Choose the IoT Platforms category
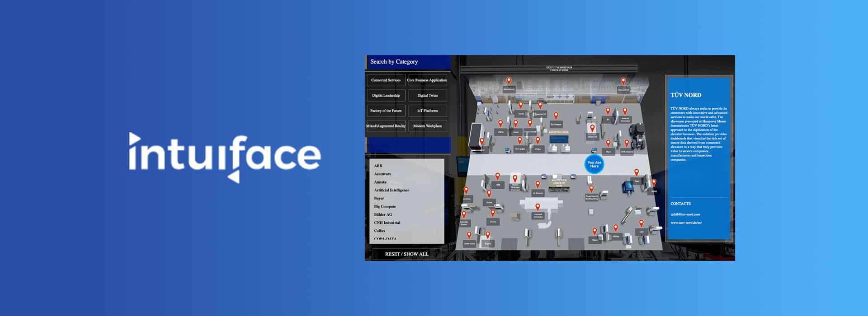The width and height of the screenshot is (868, 316). click(x=427, y=111)
